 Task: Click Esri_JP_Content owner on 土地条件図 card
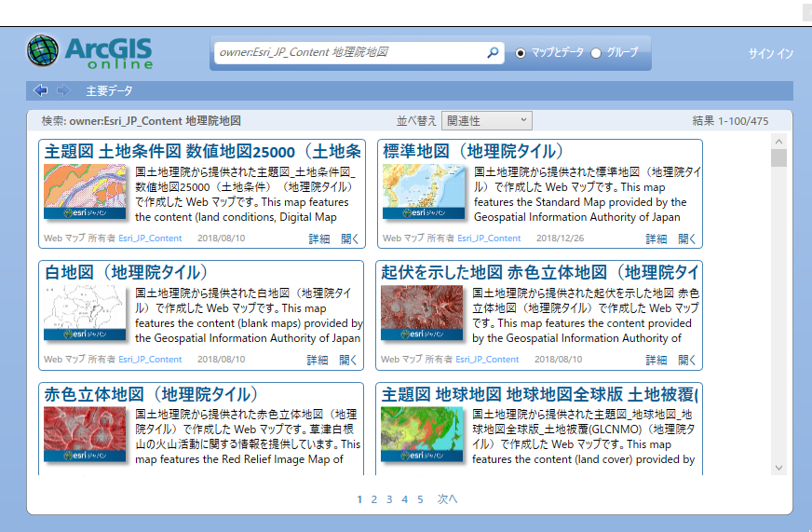pyautogui.click(x=150, y=239)
